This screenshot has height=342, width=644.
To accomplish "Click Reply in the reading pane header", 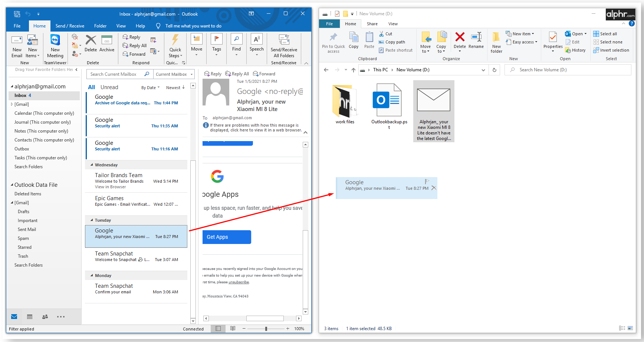I will [x=213, y=74].
